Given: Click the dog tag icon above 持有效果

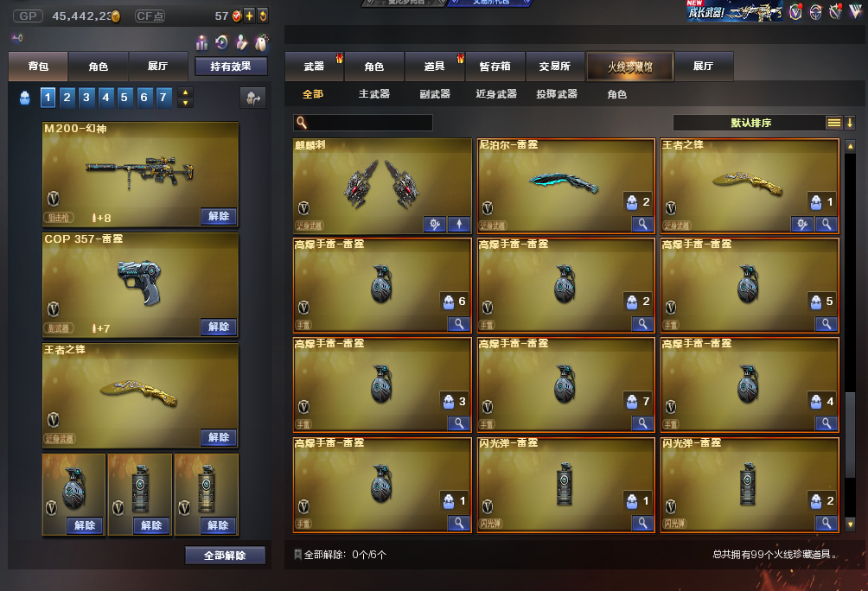Looking at the screenshot, I should tap(261, 42).
